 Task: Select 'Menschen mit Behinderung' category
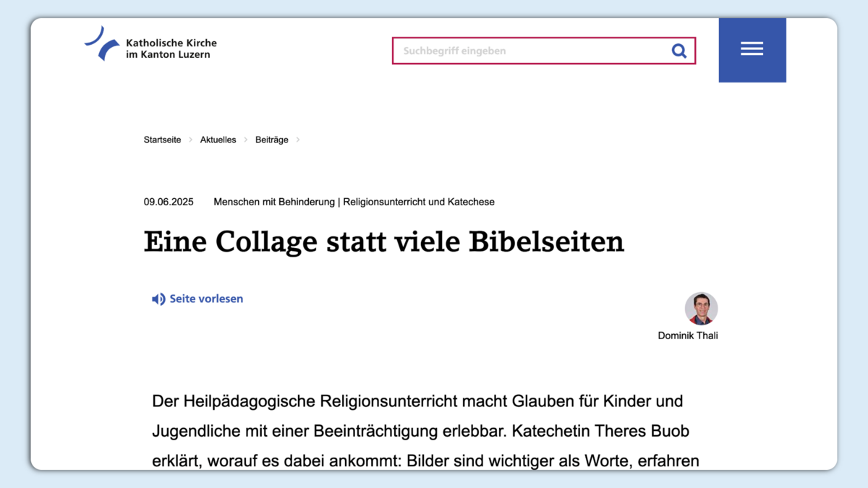point(274,202)
